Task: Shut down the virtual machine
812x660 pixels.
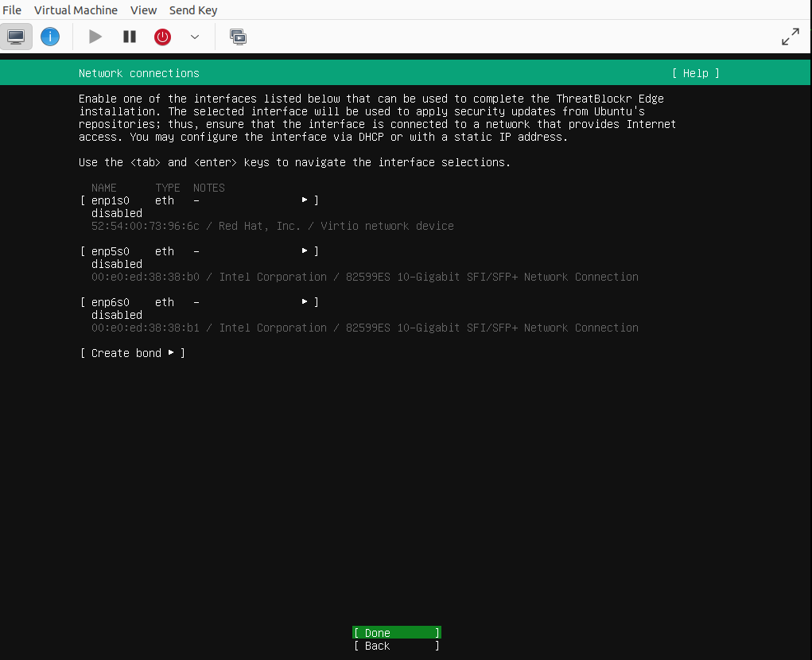Action: pyautogui.click(x=162, y=37)
